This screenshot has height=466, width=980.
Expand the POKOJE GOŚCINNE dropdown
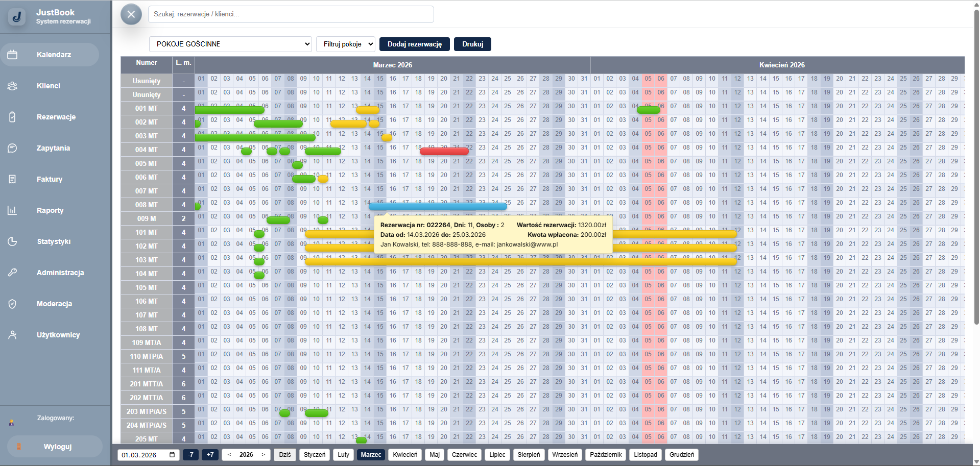pyautogui.click(x=230, y=44)
